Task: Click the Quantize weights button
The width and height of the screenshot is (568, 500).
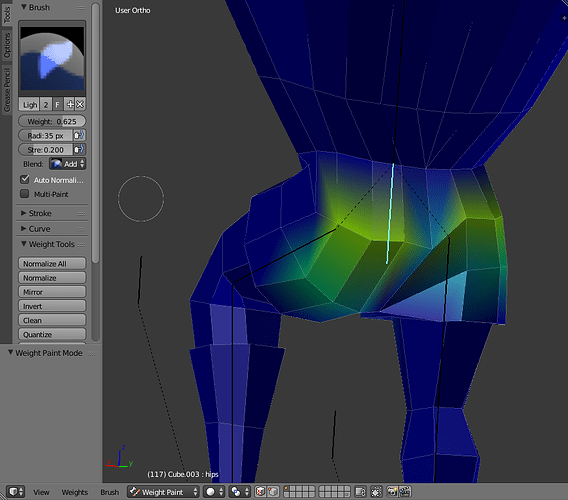Action: pyautogui.click(x=52, y=334)
